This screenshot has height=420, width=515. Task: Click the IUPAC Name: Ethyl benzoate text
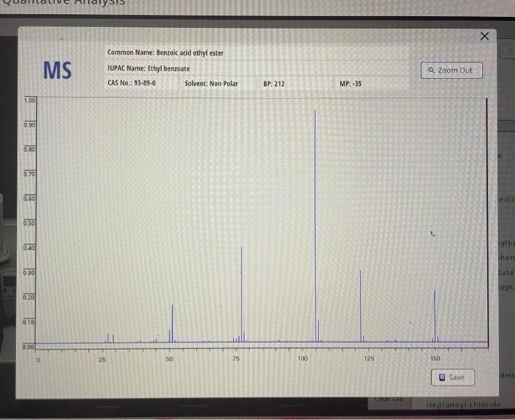149,68
